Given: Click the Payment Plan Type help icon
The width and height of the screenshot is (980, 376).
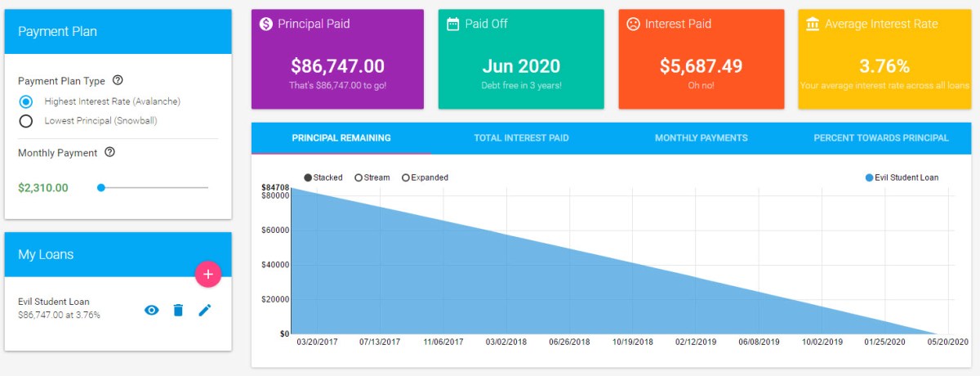Looking at the screenshot, I should pyautogui.click(x=118, y=80).
